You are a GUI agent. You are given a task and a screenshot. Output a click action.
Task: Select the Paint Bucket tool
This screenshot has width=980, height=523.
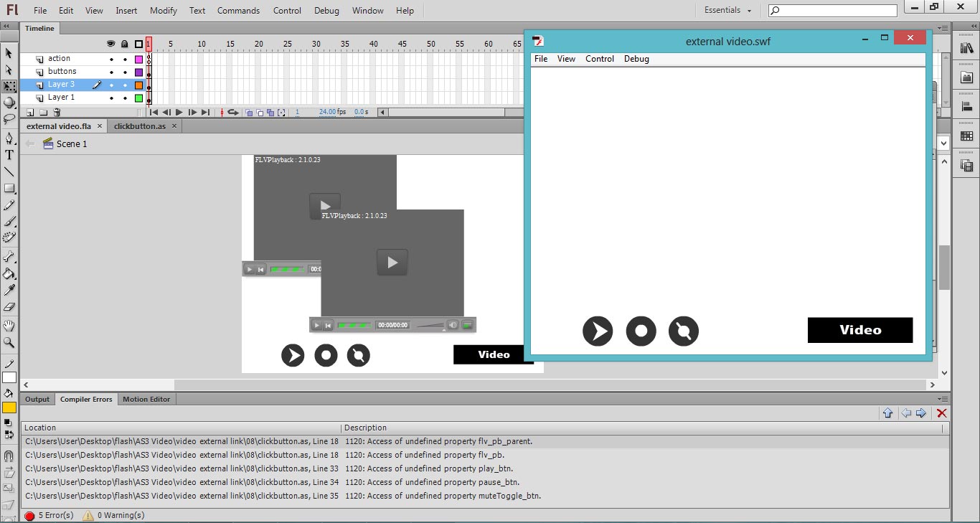point(9,273)
